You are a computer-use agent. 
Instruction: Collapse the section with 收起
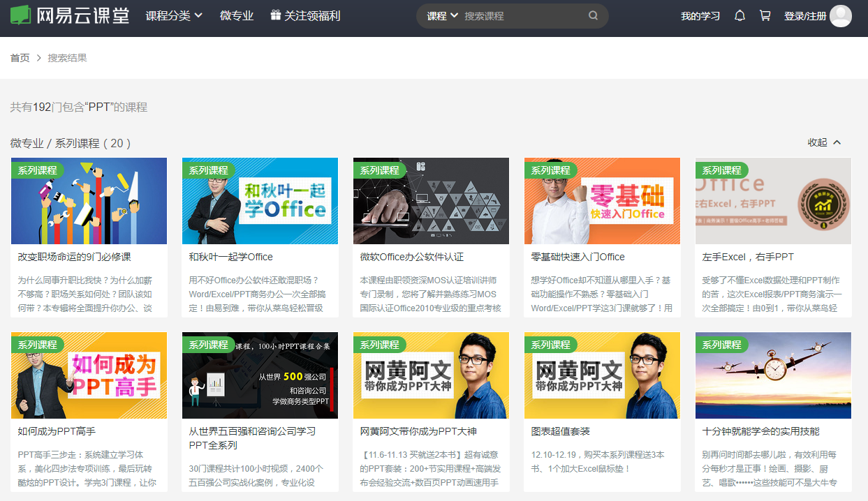point(825,142)
